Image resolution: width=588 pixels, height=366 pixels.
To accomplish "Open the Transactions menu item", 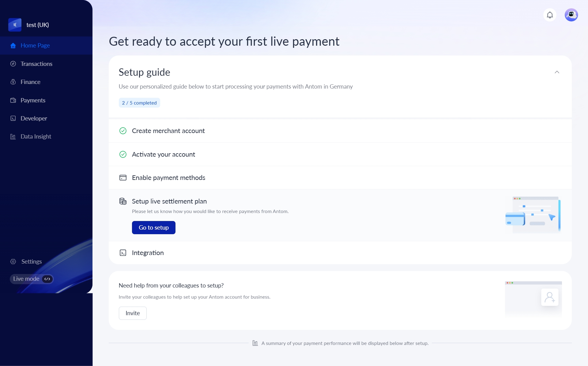I will [x=36, y=64].
